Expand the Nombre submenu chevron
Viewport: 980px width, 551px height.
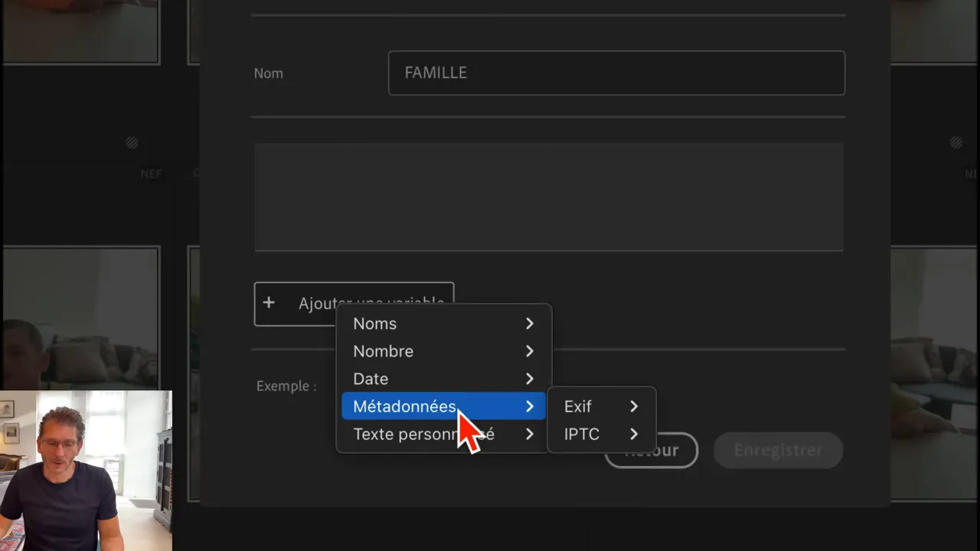coord(529,351)
